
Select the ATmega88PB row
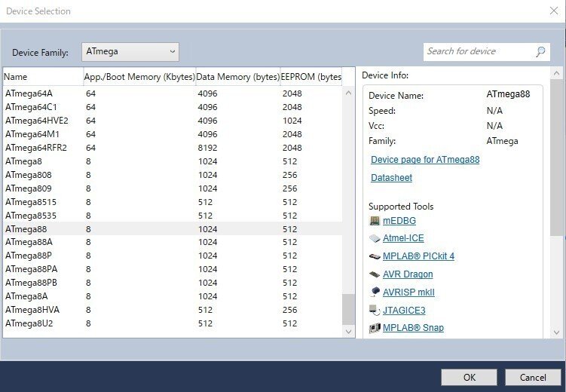173,283
